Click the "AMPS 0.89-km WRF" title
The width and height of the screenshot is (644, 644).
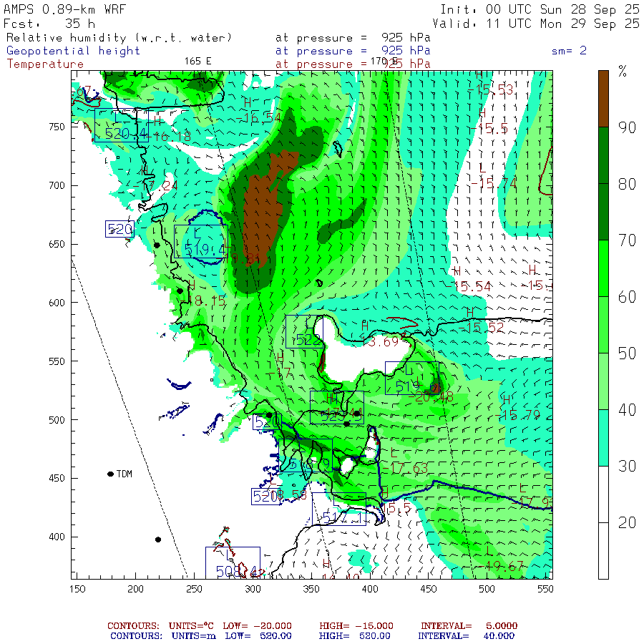click(64, 9)
